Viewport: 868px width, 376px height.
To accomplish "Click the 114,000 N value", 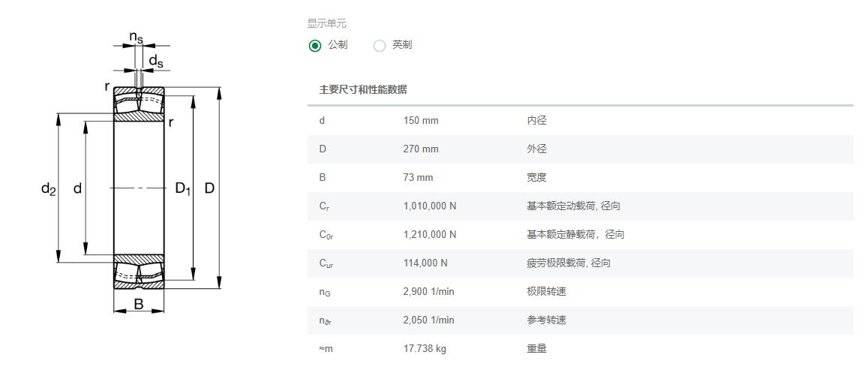I will pyautogui.click(x=425, y=263).
